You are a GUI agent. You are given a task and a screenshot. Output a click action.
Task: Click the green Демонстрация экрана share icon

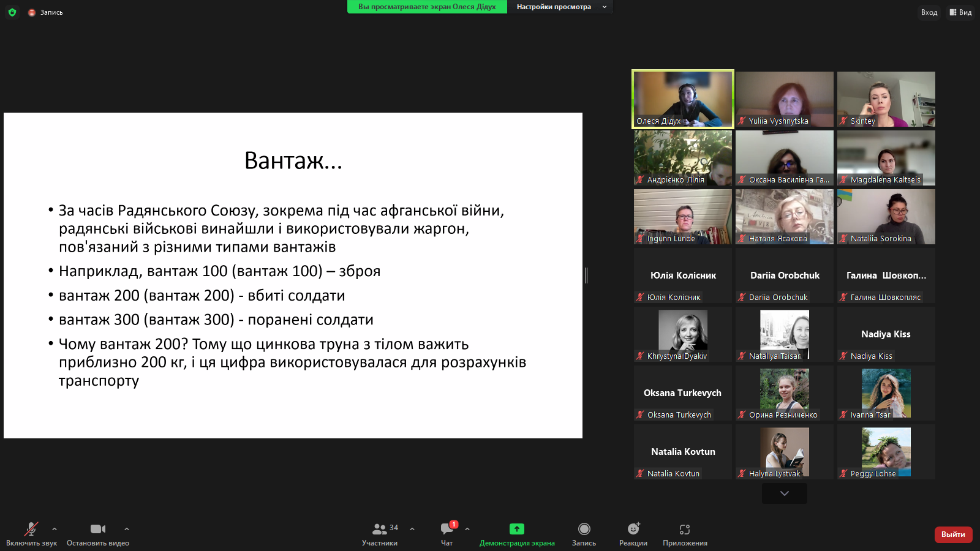click(517, 529)
